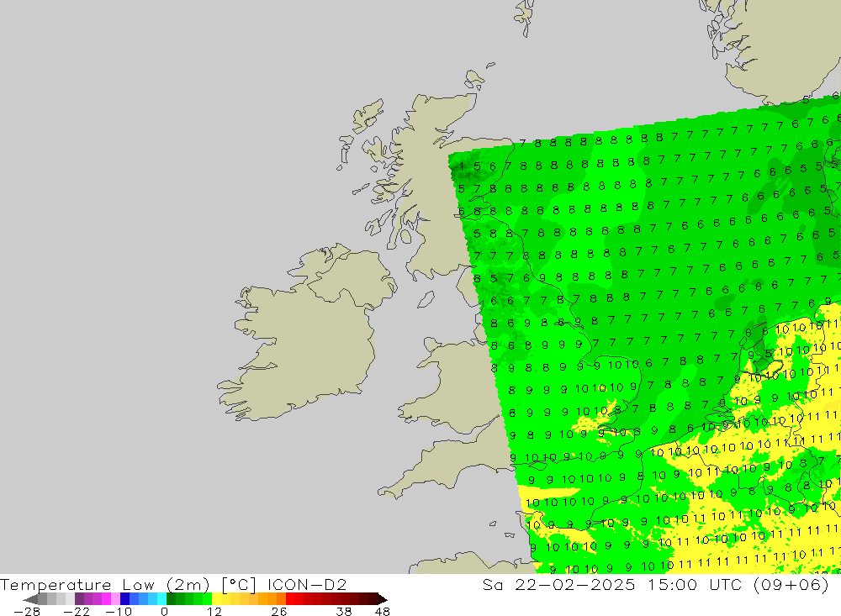Screen dimensions: 841x616
Task: Click the '-22' legend label
Action: (77, 612)
